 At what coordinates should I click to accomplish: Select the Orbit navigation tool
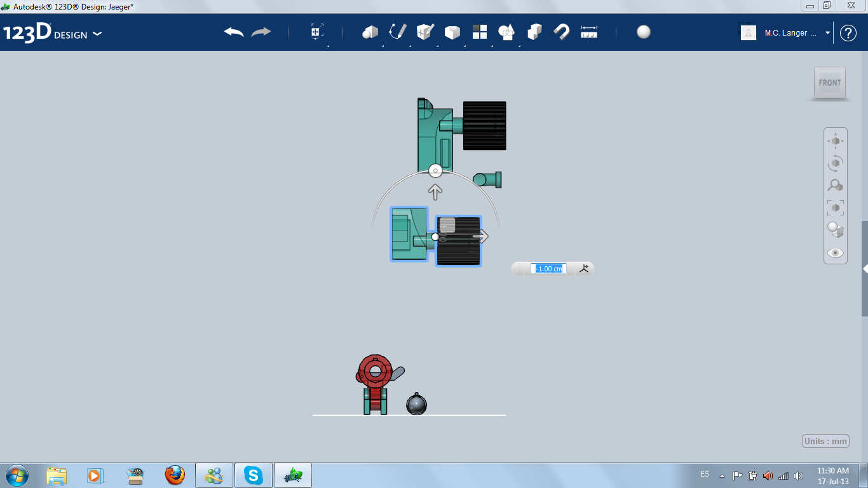(836, 163)
